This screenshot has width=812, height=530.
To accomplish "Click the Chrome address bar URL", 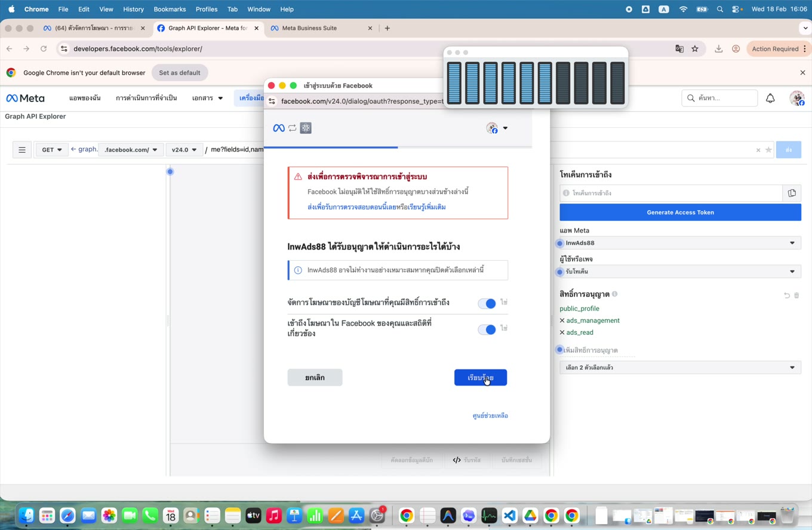I will pos(138,49).
